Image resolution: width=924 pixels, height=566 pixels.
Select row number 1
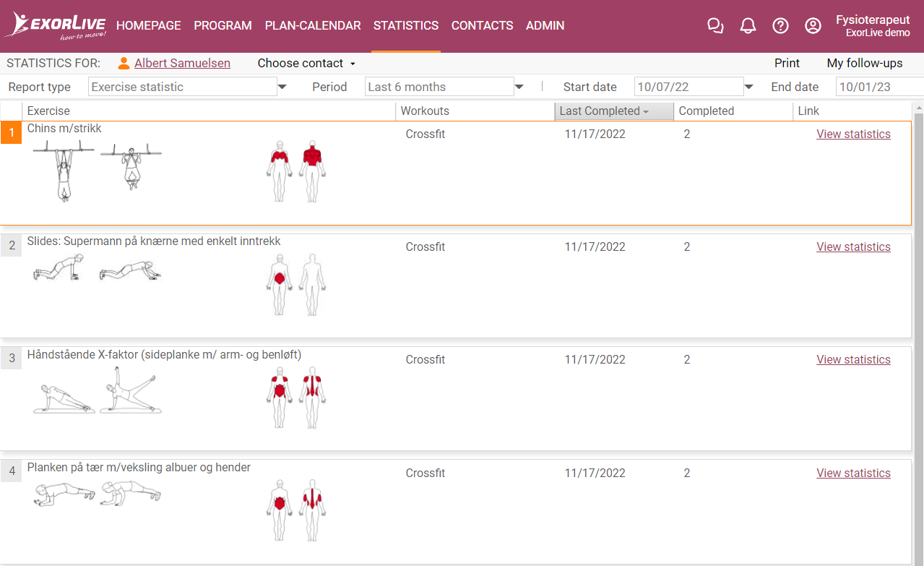click(x=12, y=132)
